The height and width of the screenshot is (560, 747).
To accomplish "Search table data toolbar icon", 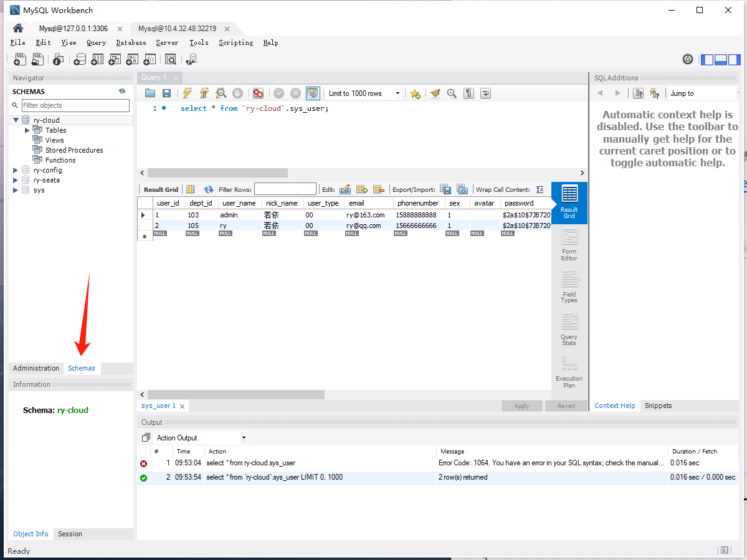I will point(171,59).
